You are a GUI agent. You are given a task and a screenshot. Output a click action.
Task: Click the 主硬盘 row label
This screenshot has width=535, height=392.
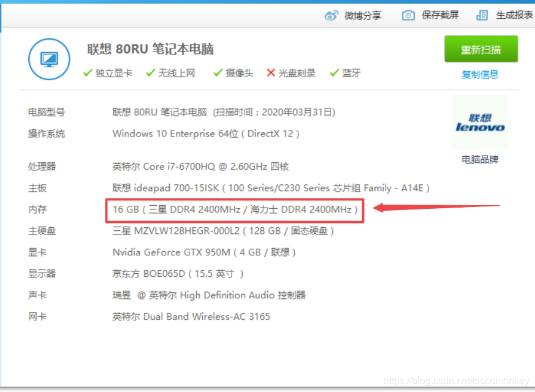42,231
